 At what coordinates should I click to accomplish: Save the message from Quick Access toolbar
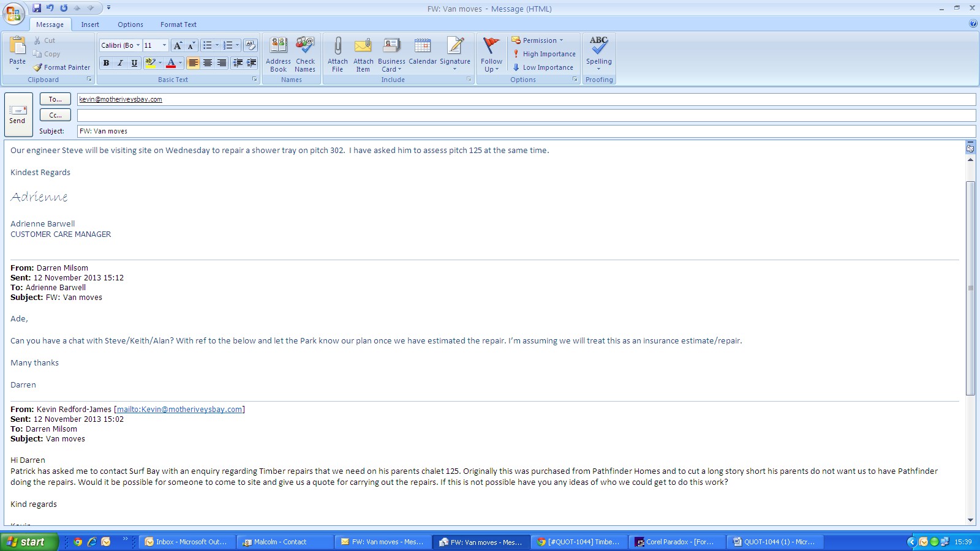click(37, 8)
